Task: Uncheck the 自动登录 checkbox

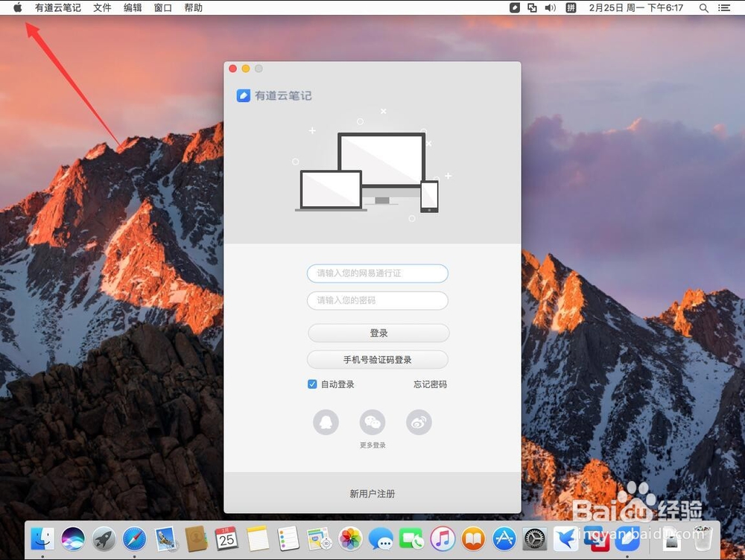Action: click(312, 384)
